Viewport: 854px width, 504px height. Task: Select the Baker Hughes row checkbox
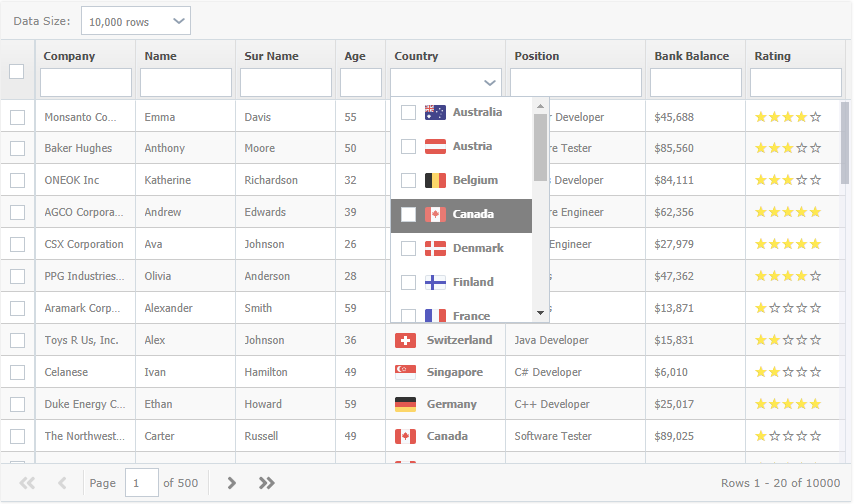17,148
